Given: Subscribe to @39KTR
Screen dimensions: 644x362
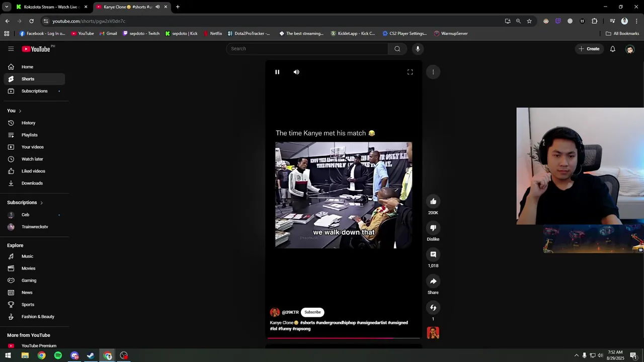Looking at the screenshot, I should (312, 312).
